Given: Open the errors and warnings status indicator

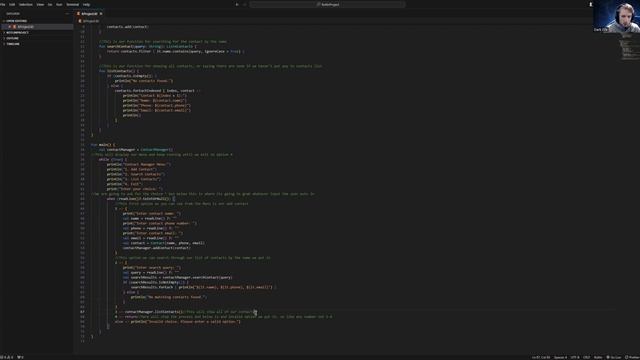Looking at the screenshot, I should [7, 358].
